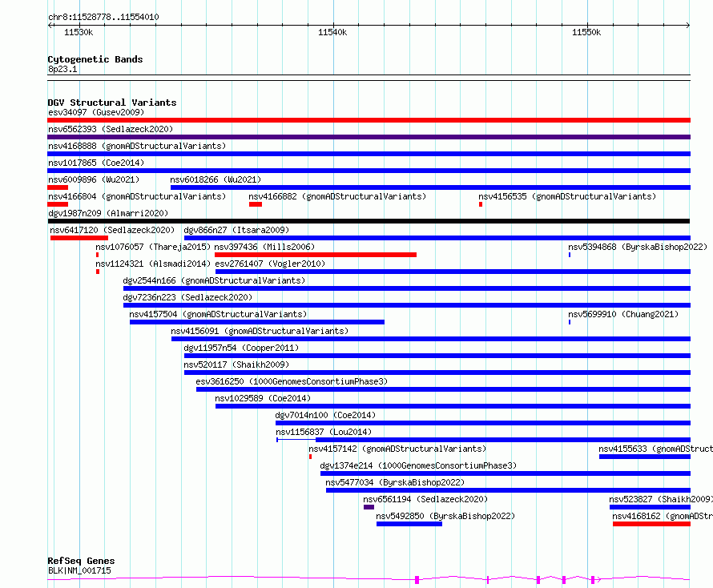The width and height of the screenshot is (713, 588).
Task: Open dgv1987n209 (Almarri2020) label
Action: pos(108,213)
